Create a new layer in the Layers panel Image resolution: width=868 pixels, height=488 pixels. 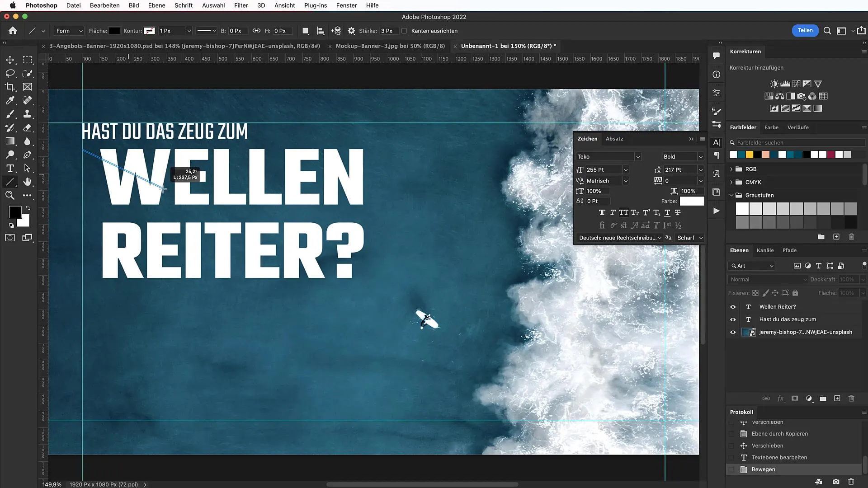point(837,399)
